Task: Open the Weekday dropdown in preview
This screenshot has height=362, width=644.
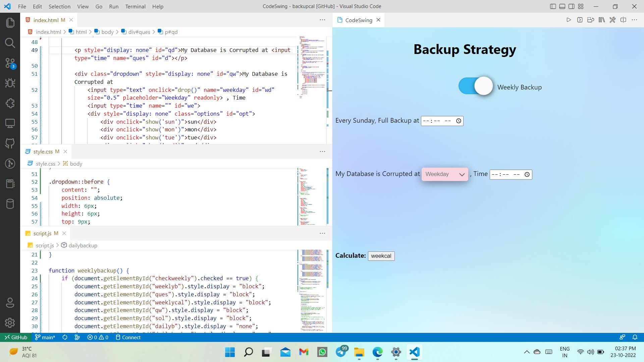Action: click(445, 174)
